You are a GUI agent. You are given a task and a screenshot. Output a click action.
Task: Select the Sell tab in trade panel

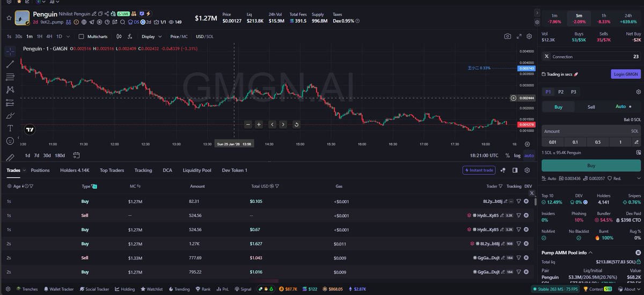591,107
